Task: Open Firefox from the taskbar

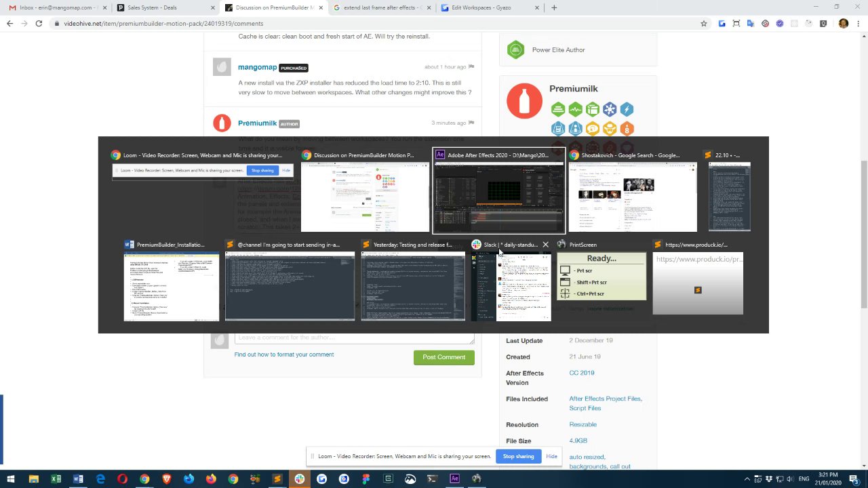Action: tap(211, 479)
